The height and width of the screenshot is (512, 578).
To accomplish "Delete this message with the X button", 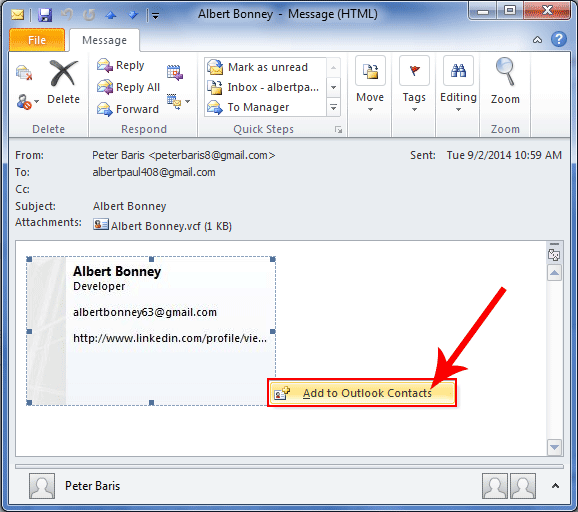I will 63,83.
